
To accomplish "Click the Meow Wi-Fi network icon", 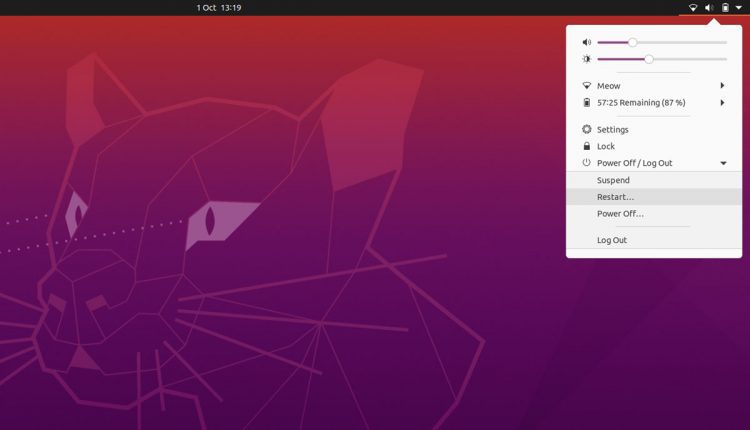I will click(x=586, y=86).
